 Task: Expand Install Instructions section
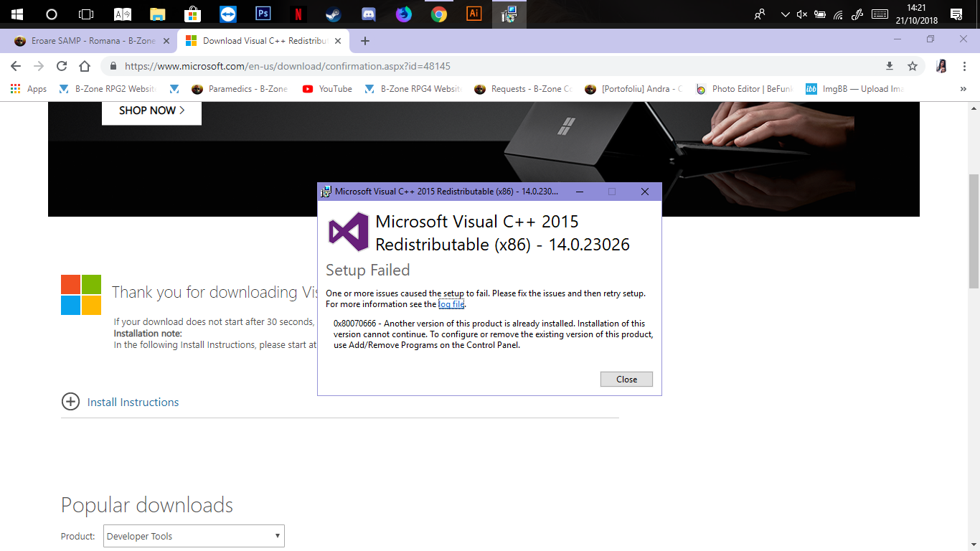click(x=120, y=402)
